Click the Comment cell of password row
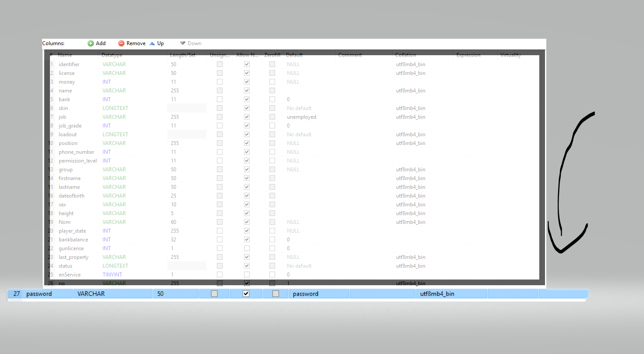 tap(382, 294)
